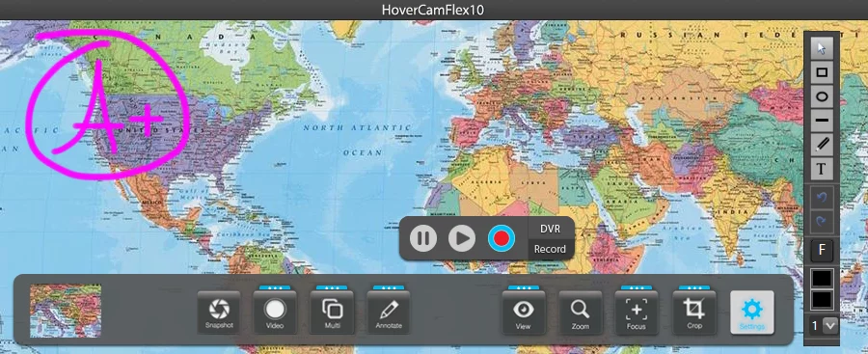Expand options above the Video button
Image resolution: width=868 pixels, height=354 pixels.
point(275,288)
